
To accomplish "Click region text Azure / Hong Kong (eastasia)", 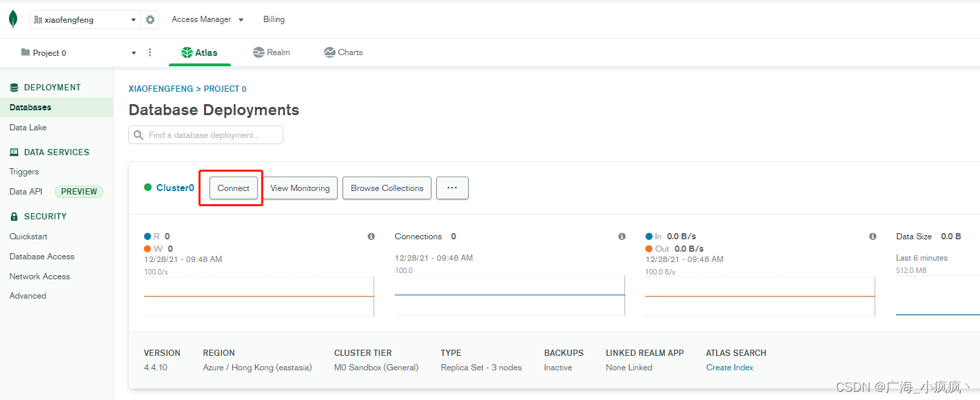I will click(258, 368).
